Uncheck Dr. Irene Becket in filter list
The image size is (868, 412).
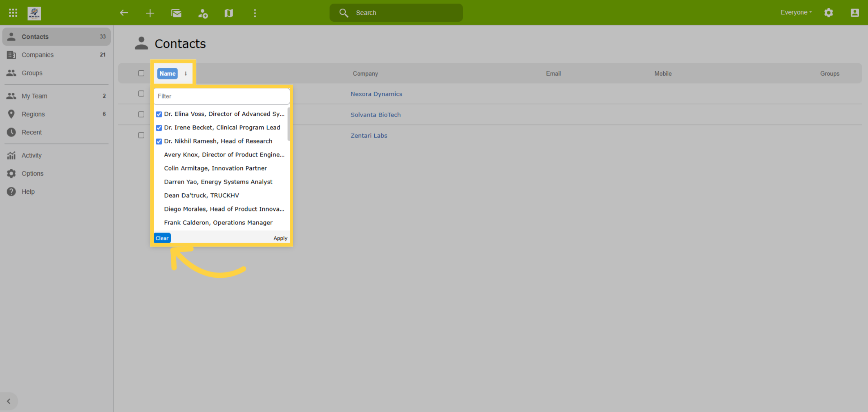pos(159,128)
